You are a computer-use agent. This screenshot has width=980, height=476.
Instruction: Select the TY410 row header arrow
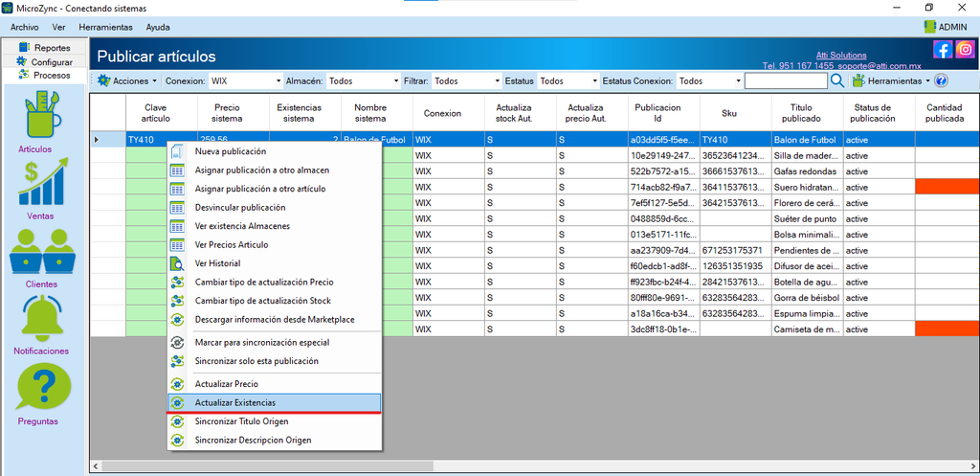[108, 140]
